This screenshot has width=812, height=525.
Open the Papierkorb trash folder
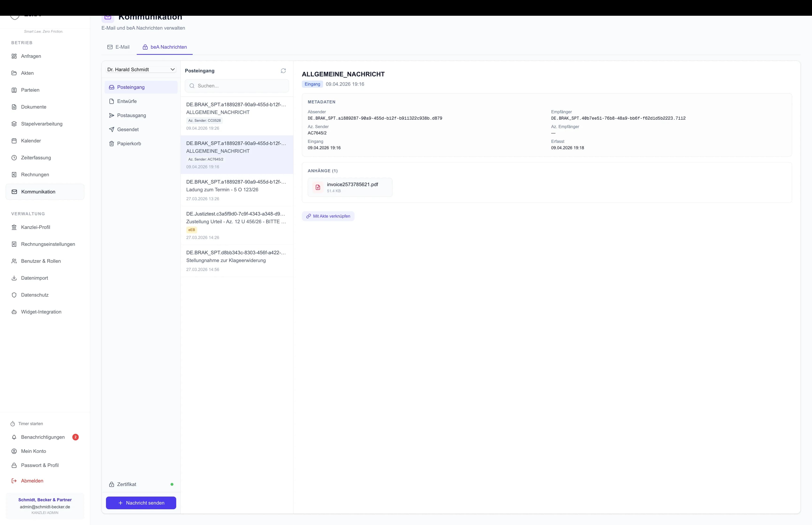click(x=129, y=144)
